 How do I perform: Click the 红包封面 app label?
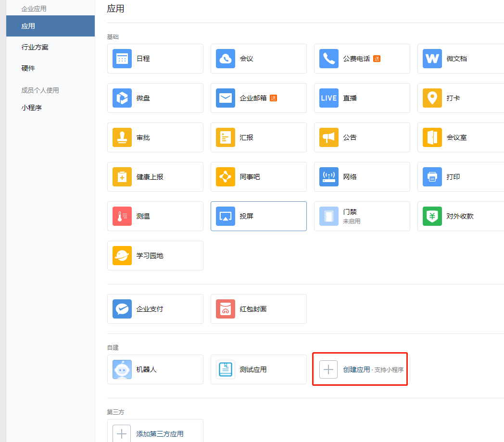253,309
